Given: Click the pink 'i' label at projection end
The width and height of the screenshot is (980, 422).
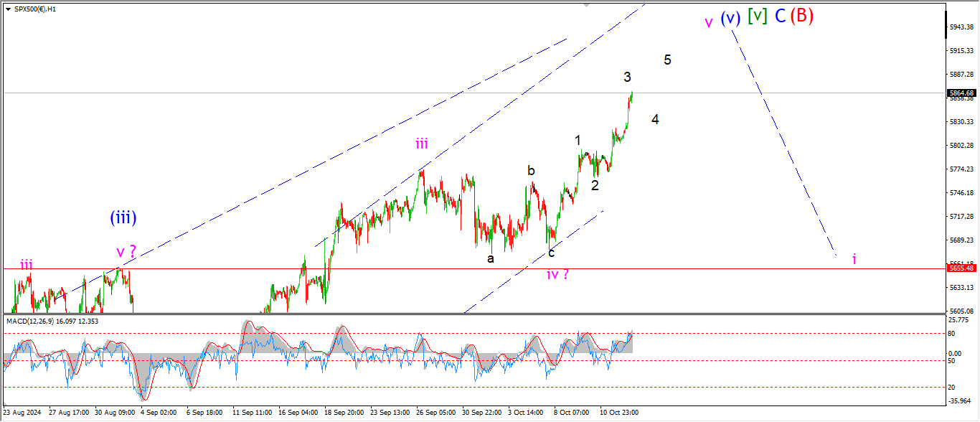Looking at the screenshot, I should pos(854,259).
